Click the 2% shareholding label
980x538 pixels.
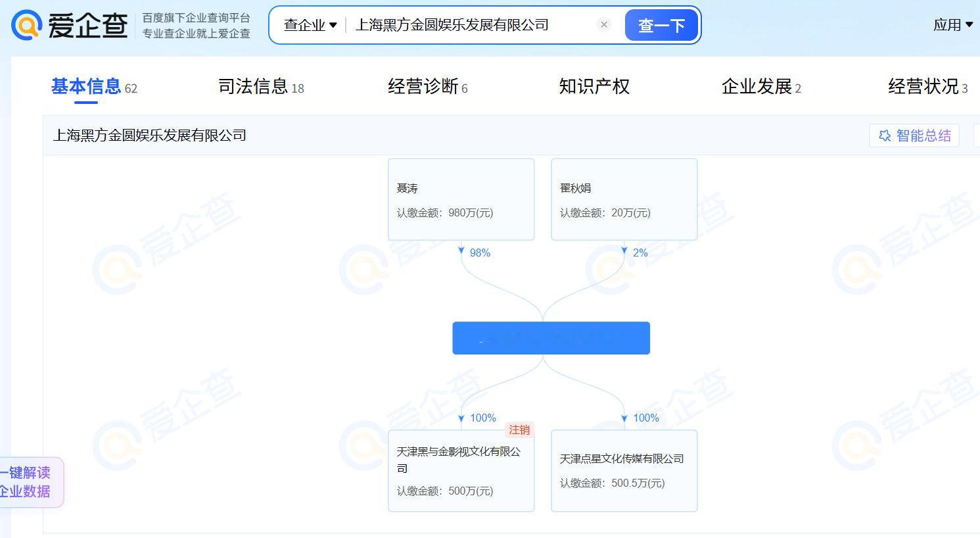[640, 253]
